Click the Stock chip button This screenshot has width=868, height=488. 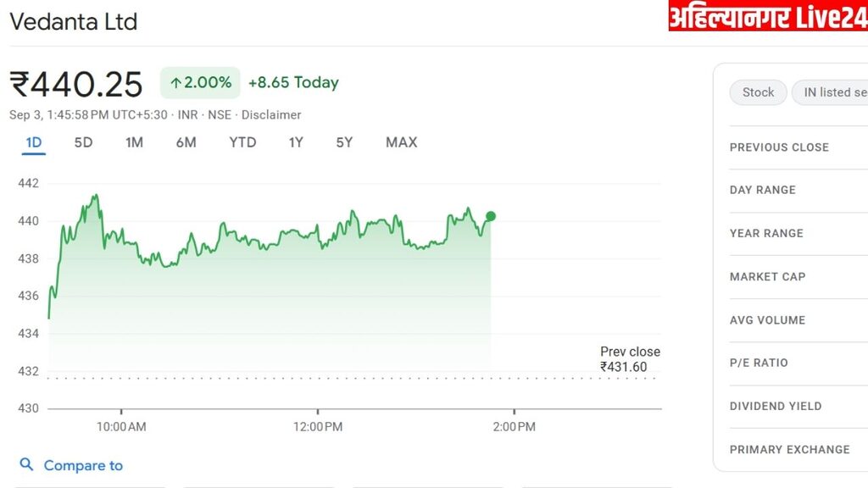758,92
